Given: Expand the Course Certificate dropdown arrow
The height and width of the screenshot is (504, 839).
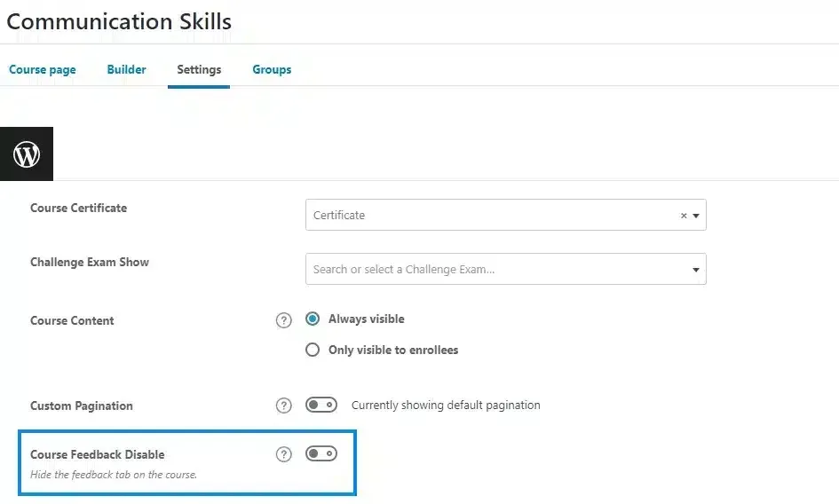Looking at the screenshot, I should point(696,216).
